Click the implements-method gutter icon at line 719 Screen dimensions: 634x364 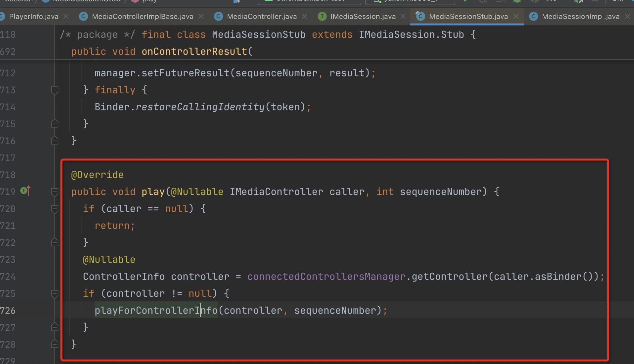(25, 190)
